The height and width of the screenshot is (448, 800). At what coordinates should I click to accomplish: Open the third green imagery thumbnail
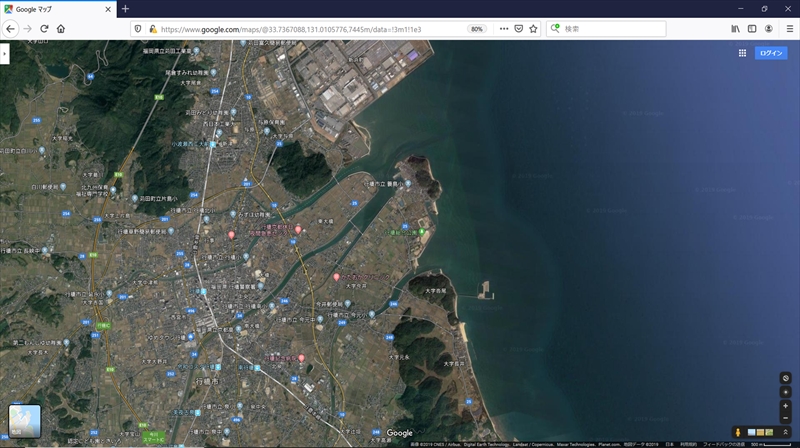coord(769,432)
